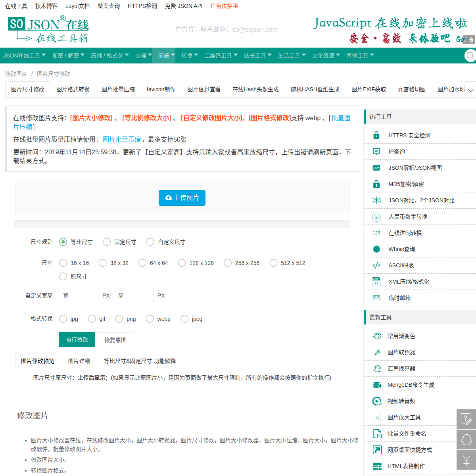Click the 汇率换算器 currency icon
The image size is (476, 476).
pos(377,369)
